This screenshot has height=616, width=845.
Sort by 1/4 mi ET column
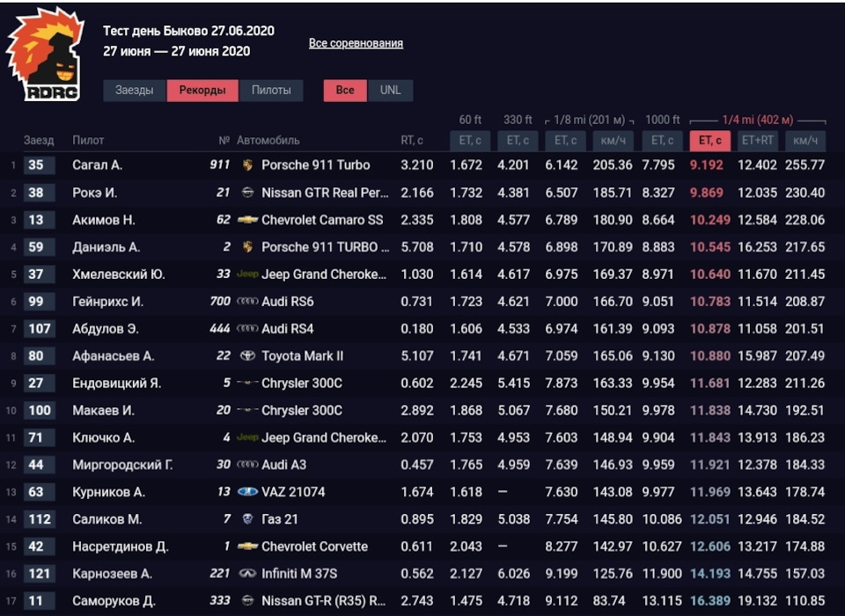coord(710,141)
